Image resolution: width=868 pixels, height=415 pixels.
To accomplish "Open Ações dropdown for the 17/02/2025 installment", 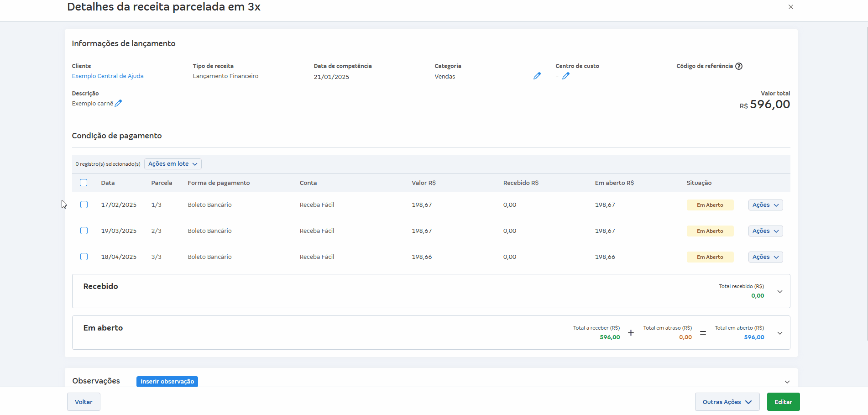I will coord(765,205).
